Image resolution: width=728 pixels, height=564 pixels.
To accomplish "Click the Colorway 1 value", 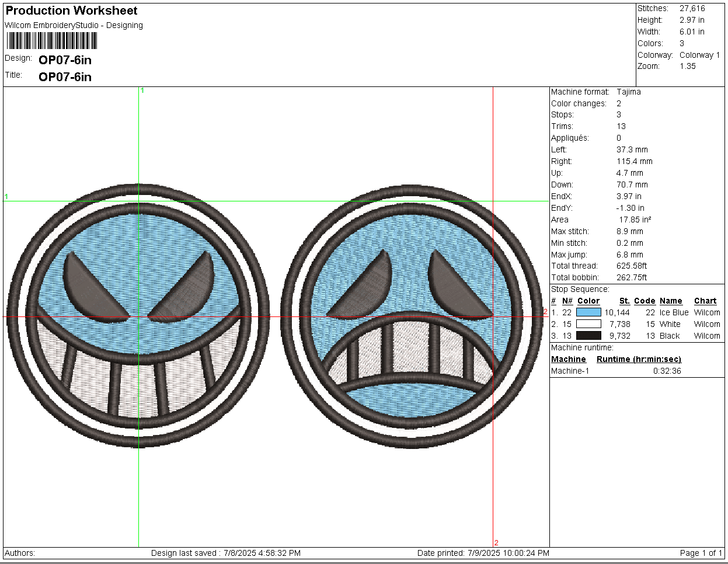I will pos(700,55).
